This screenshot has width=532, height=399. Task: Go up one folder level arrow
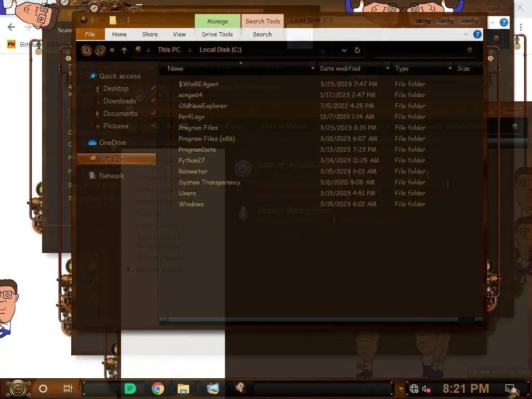pos(124,50)
